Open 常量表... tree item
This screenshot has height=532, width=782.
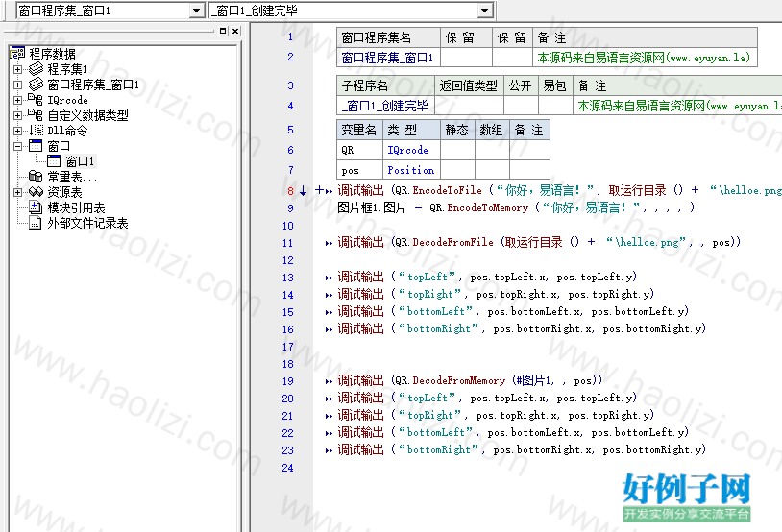[72, 177]
